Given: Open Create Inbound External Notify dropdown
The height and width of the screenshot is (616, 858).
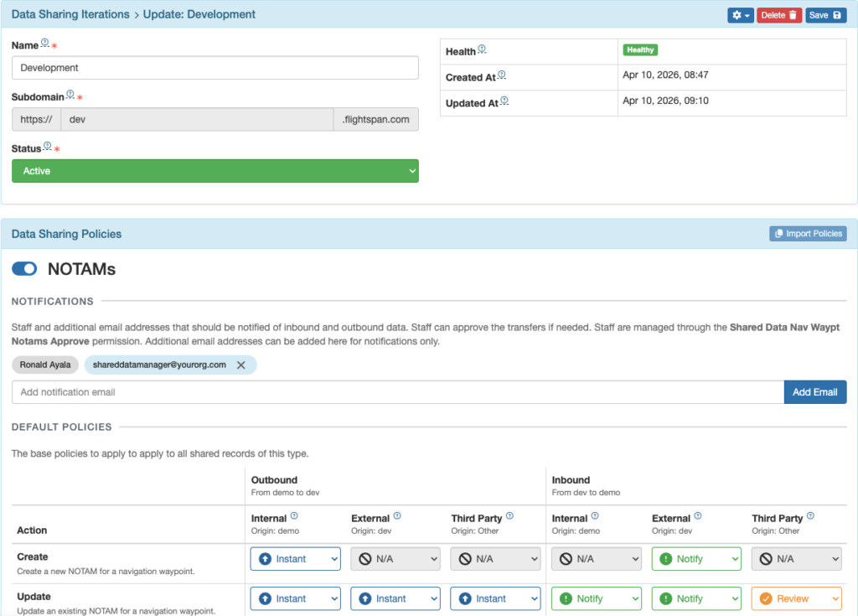Looking at the screenshot, I should [696, 559].
